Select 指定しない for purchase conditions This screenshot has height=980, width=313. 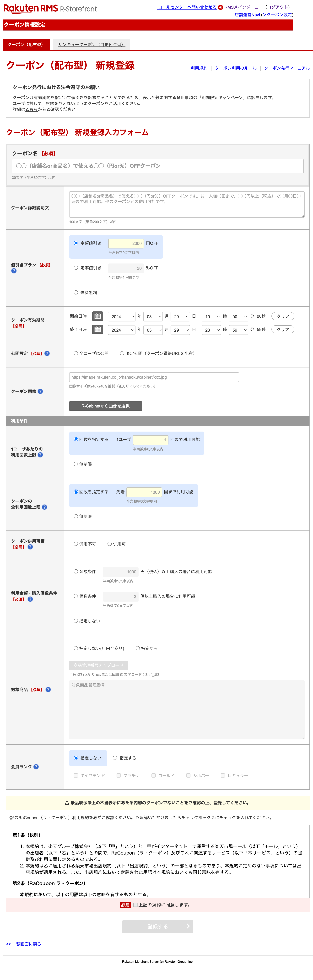click(76, 621)
